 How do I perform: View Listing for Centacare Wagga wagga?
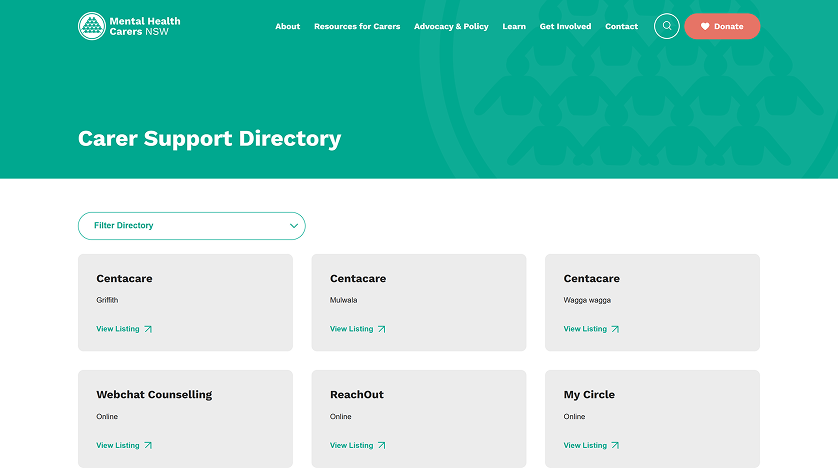[x=591, y=329]
